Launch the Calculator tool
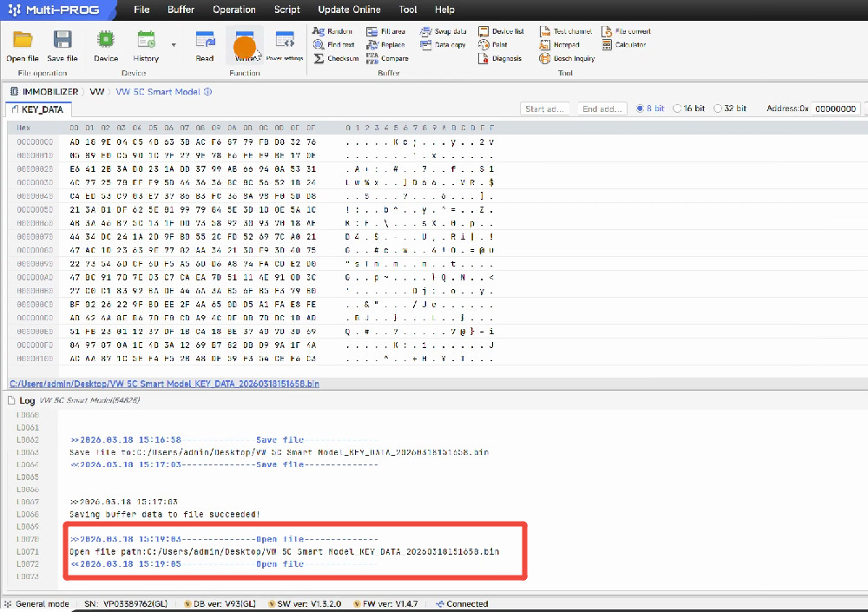The height and width of the screenshot is (612, 868). click(607, 44)
